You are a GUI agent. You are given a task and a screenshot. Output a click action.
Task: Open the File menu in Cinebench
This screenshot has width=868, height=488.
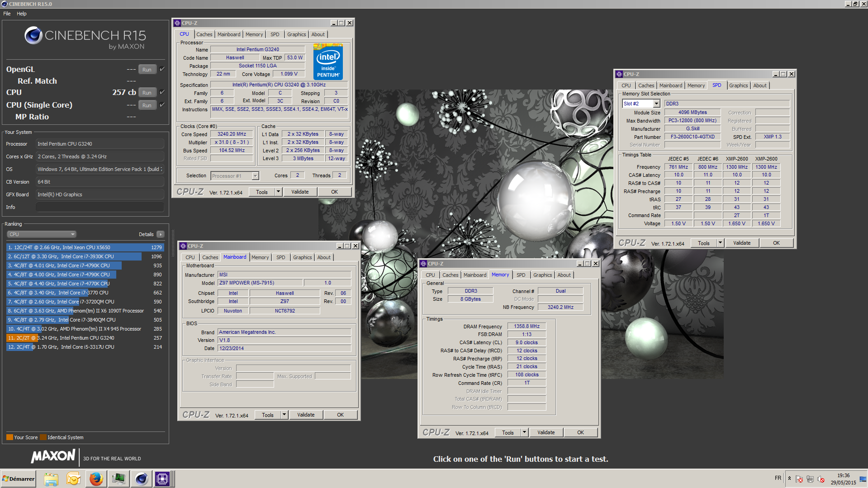click(x=7, y=14)
